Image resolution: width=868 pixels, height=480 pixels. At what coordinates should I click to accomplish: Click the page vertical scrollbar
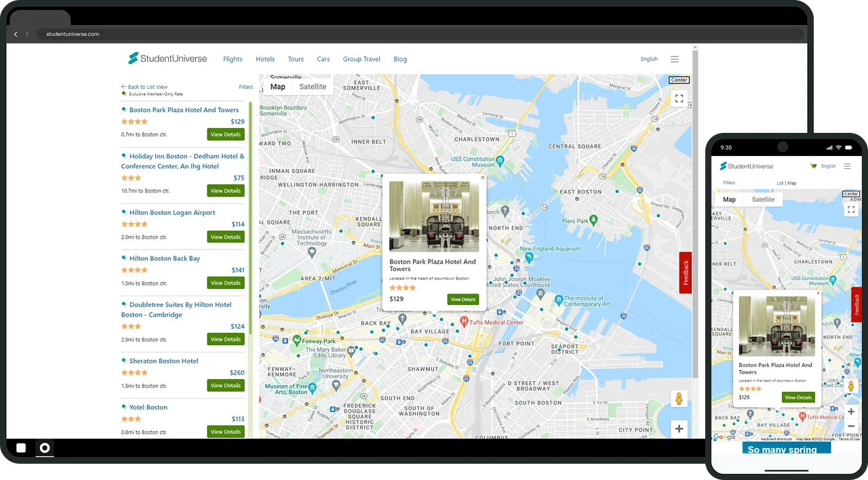pyautogui.click(x=694, y=214)
